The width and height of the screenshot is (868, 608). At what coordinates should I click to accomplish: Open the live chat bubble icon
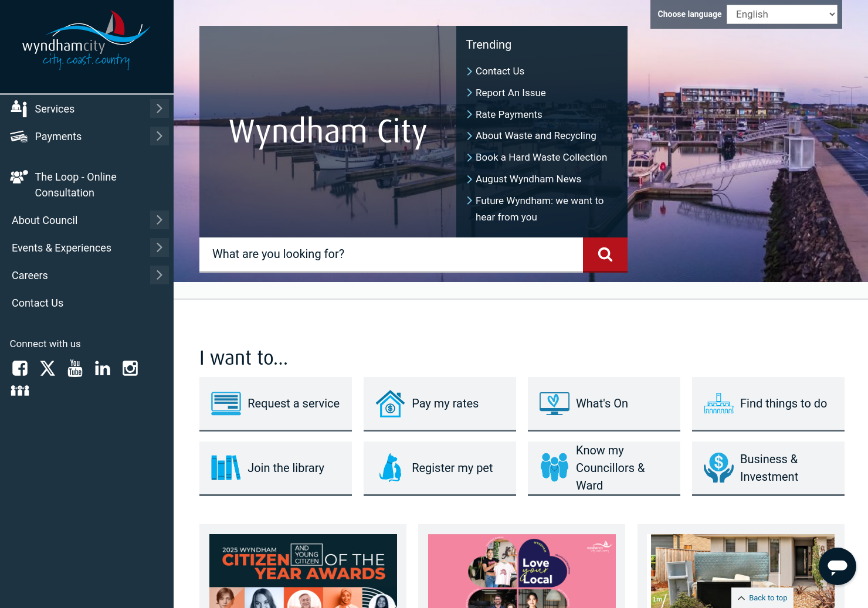click(837, 566)
